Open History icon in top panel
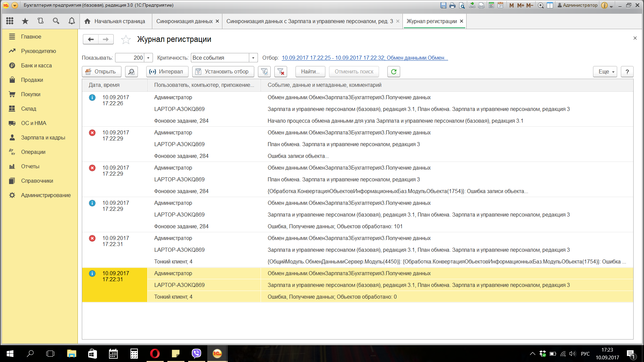Screen dimensions: 644x362 click(x=41, y=21)
